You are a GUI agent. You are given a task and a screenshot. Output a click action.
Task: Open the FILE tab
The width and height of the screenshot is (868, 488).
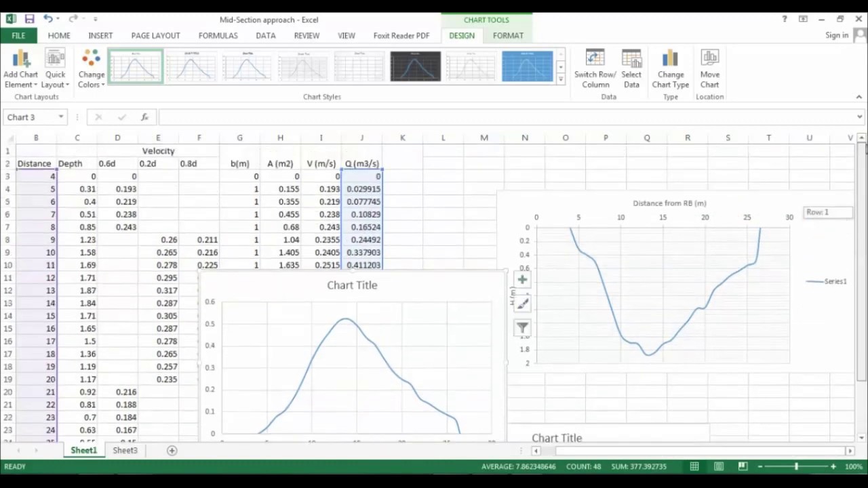pyautogui.click(x=18, y=35)
